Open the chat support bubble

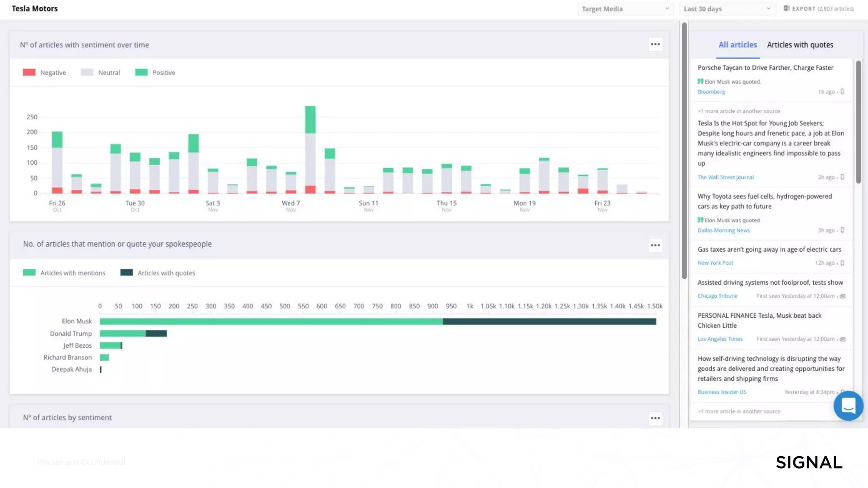pyautogui.click(x=848, y=406)
